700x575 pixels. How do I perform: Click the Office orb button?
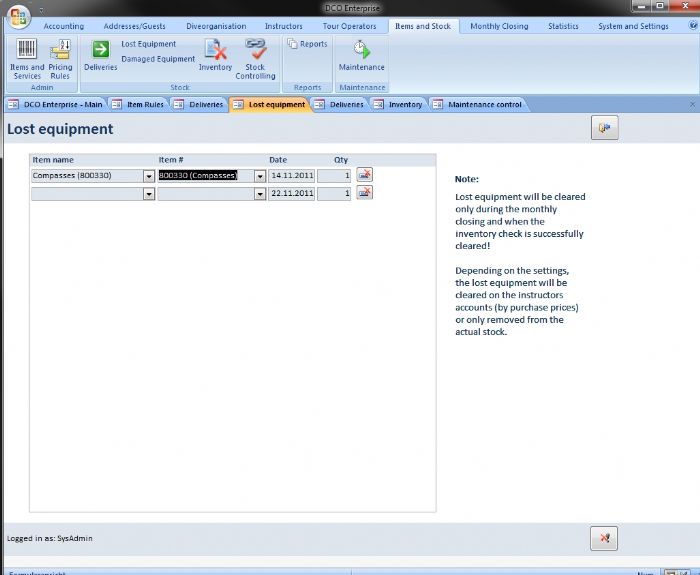pyautogui.click(x=19, y=18)
